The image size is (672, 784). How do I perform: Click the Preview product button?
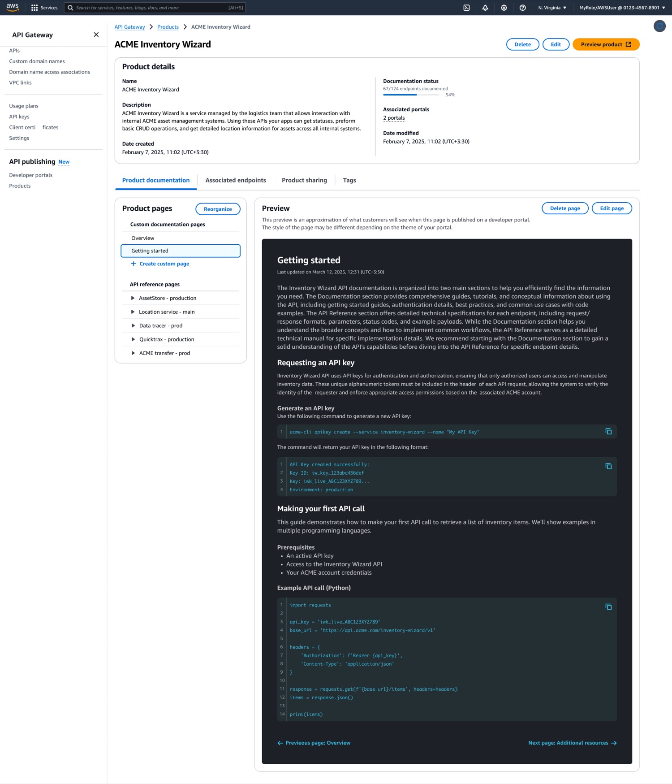tap(606, 44)
